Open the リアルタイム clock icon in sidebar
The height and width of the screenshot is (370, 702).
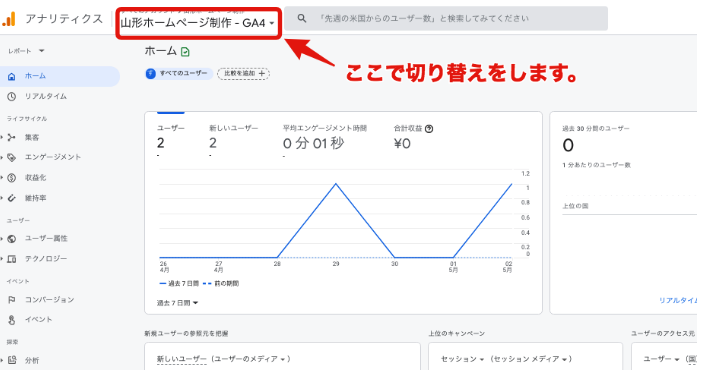point(12,96)
